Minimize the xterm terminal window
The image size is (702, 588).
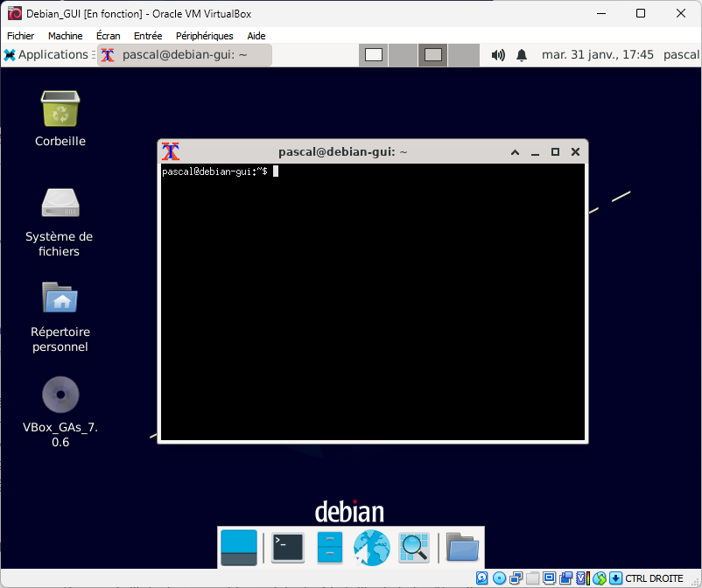pos(535,152)
